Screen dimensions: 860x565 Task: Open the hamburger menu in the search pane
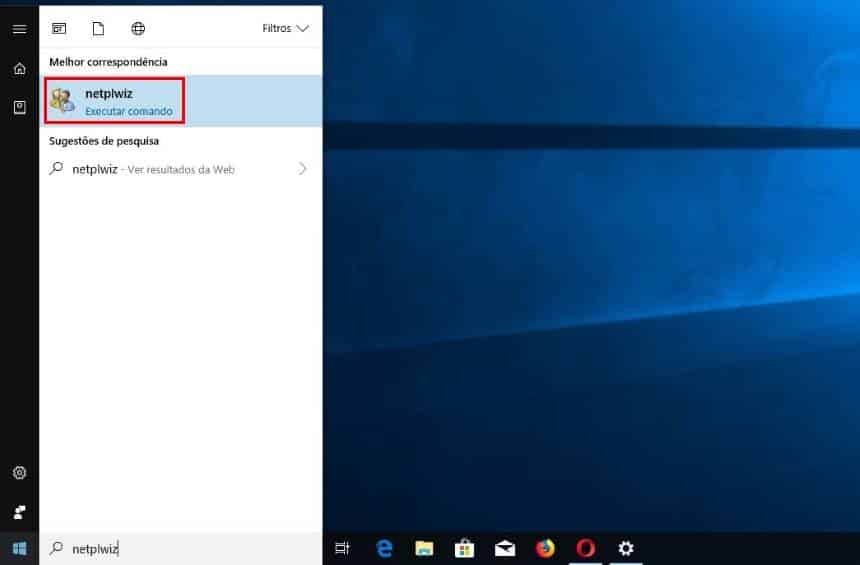[x=19, y=29]
